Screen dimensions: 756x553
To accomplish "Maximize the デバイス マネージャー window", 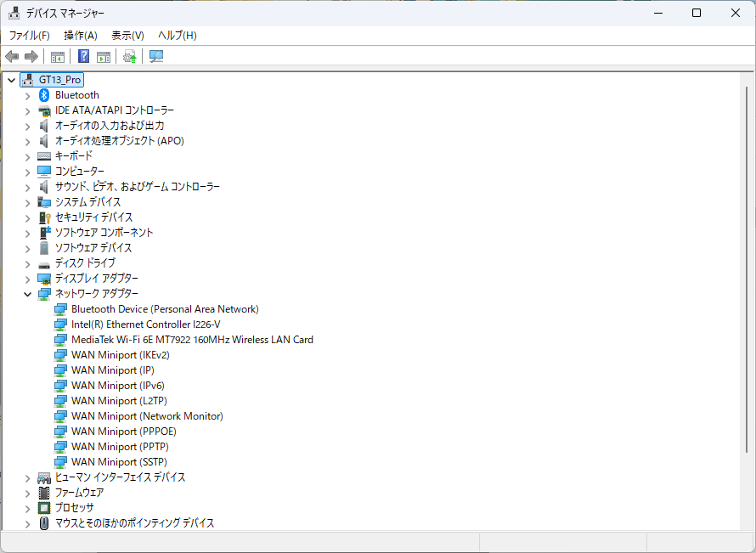I will (x=697, y=13).
